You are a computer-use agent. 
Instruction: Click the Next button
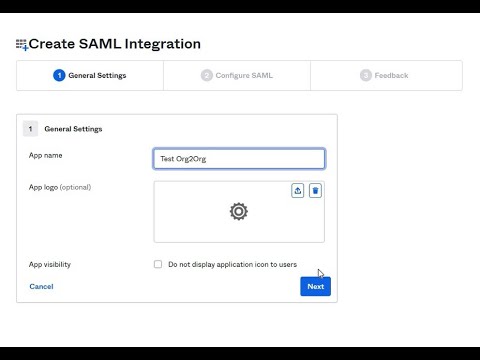pyautogui.click(x=315, y=286)
